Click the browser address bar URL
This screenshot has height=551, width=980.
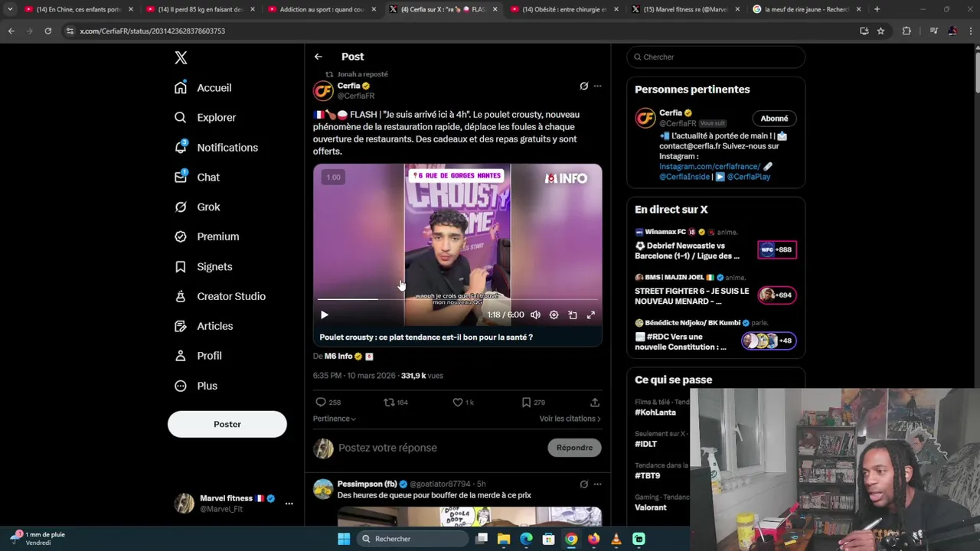pyautogui.click(x=152, y=31)
